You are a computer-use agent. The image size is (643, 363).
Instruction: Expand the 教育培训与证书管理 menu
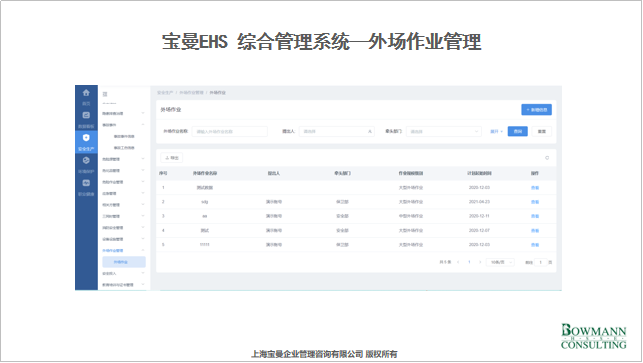[x=123, y=285]
